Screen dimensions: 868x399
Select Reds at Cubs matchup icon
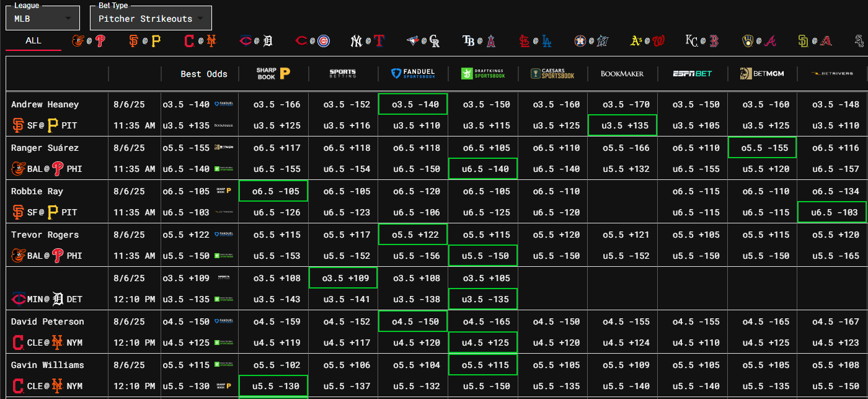(312, 41)
